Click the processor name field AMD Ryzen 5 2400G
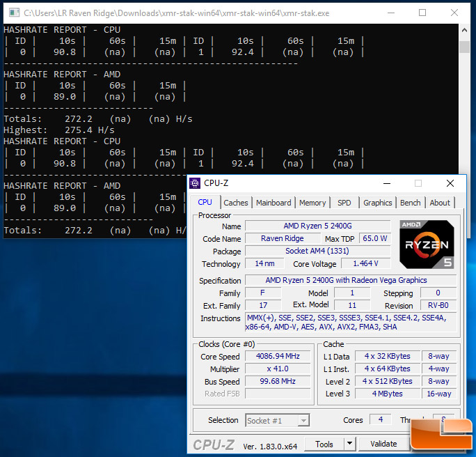The image size is (476, 457). click(317, 226)
